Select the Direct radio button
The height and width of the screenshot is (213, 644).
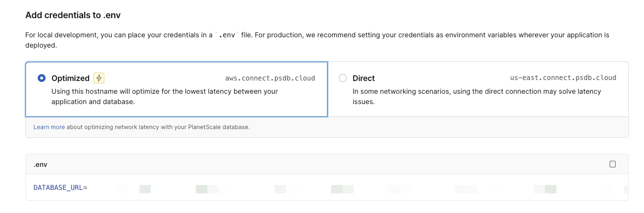point(343,78)
